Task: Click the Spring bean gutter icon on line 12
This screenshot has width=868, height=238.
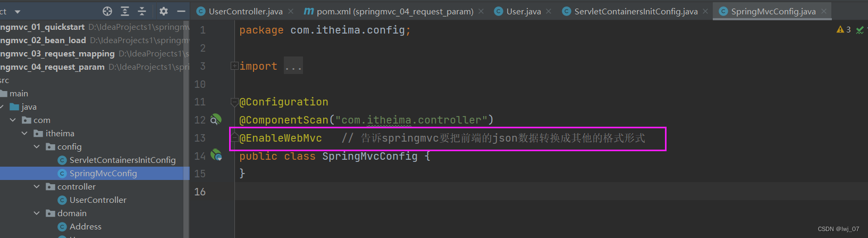Action: [216, 119]
